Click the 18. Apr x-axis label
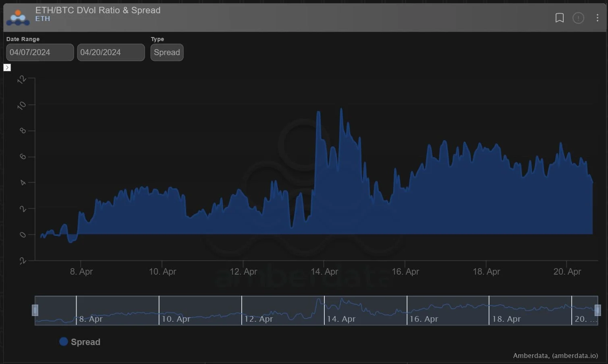 coord(486,272)
